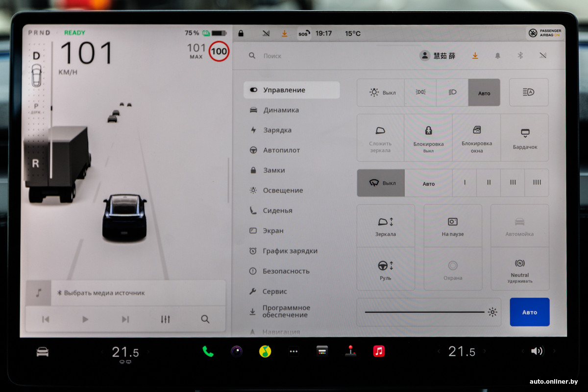This screenshot has height=392, width=588.
Task: Adjust mirrors via Зеркала button
Action: [x=386, y=226]
